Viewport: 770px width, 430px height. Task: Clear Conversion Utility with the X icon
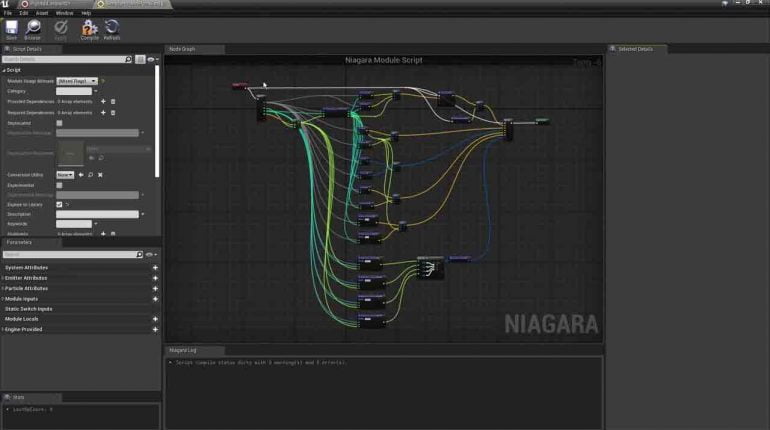coord(100,175)
